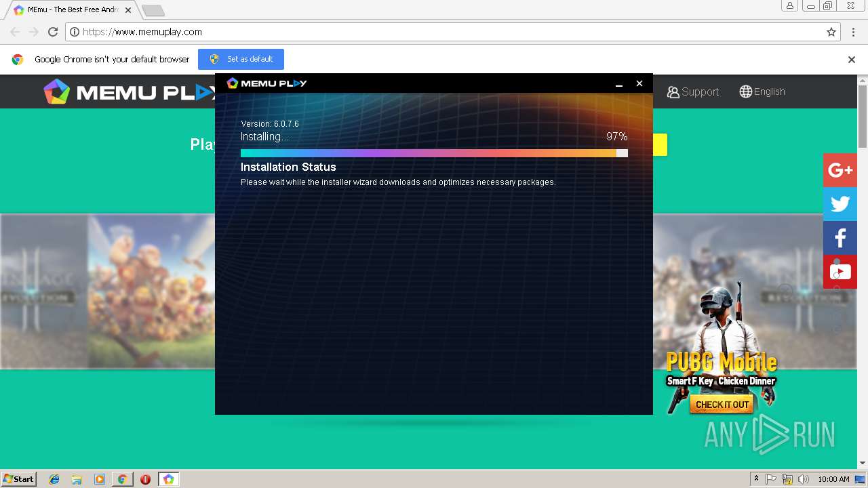Click the network tray icon
868x488 pixels.
point(787,479)
